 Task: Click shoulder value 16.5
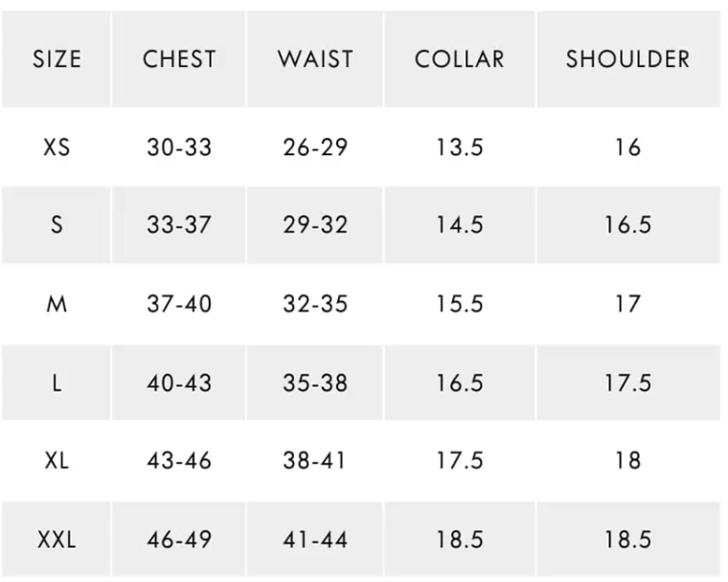click(627, 225)
